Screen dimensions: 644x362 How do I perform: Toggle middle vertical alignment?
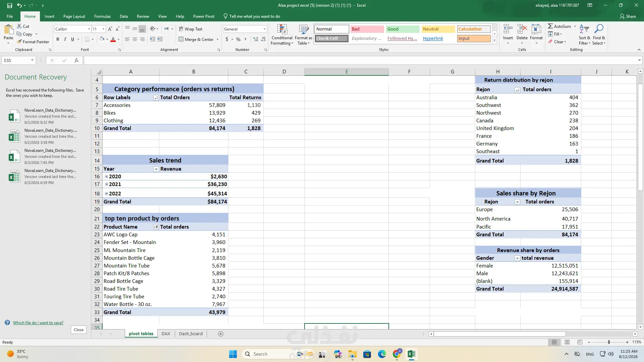(x=135, y=29)
